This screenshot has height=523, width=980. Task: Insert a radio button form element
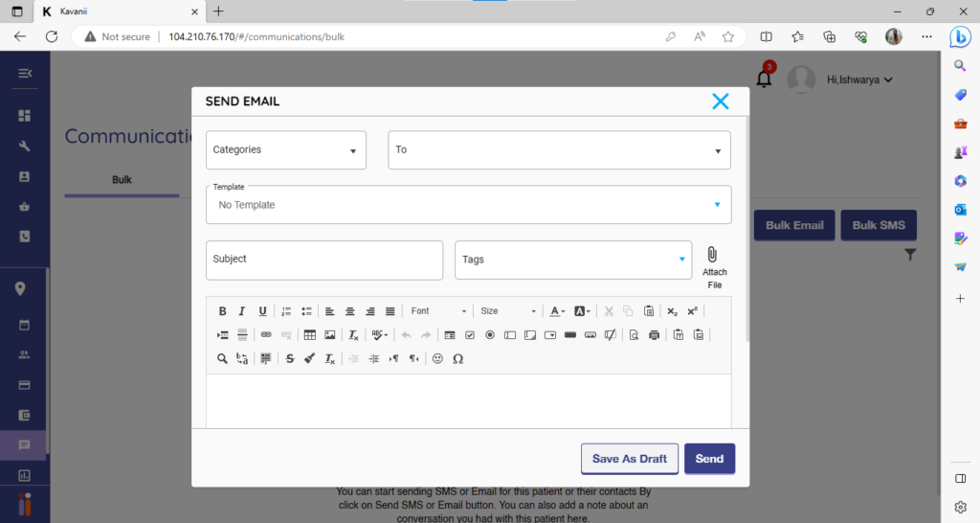tap(490, 335)
